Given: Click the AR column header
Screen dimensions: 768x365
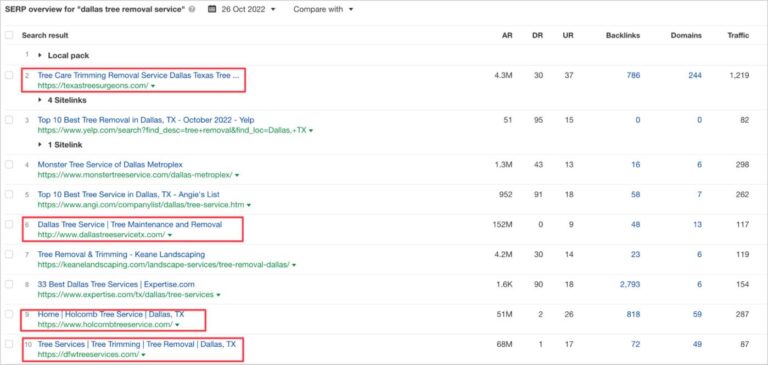Looking at the screenshot, I should (x=507, y=35).
